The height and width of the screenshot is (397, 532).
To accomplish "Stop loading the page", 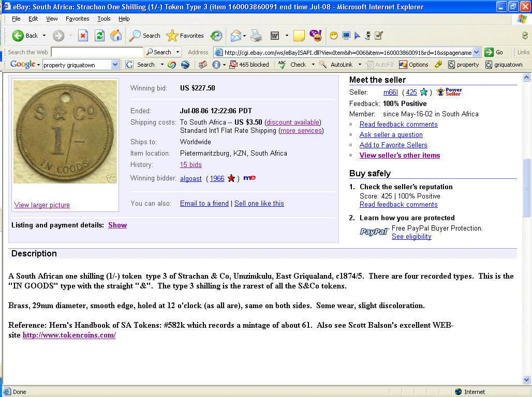I will click(x=83, y=36).
